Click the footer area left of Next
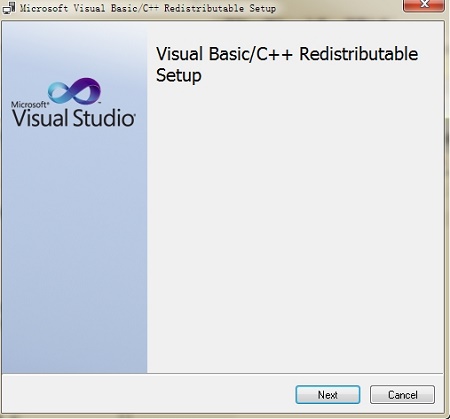The image size is (450, 419). pyautogui.click(x=148, y=395)
